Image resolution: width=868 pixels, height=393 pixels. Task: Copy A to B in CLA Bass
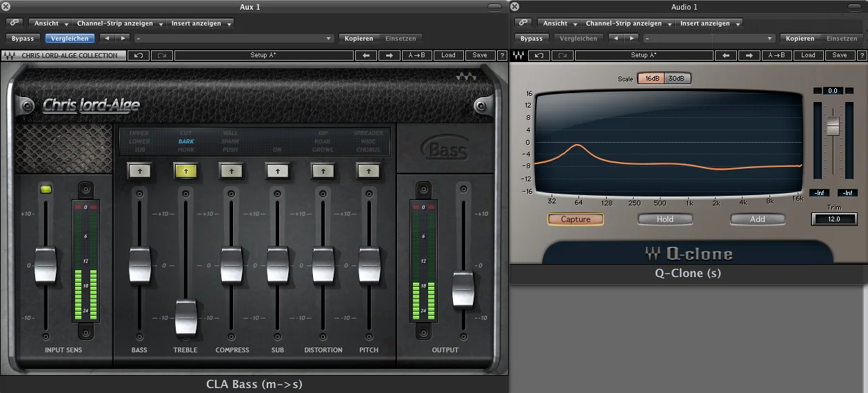pyautogui.click(x=416, y=55)
